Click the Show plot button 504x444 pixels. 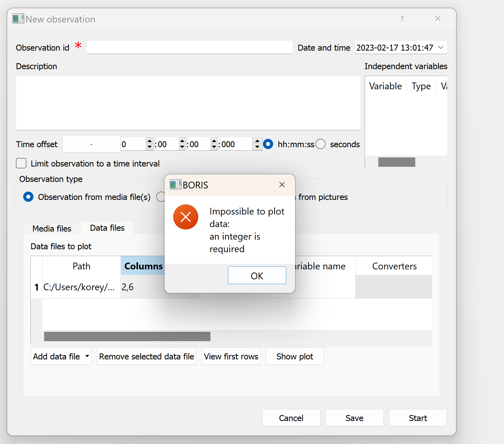[295, 356]
